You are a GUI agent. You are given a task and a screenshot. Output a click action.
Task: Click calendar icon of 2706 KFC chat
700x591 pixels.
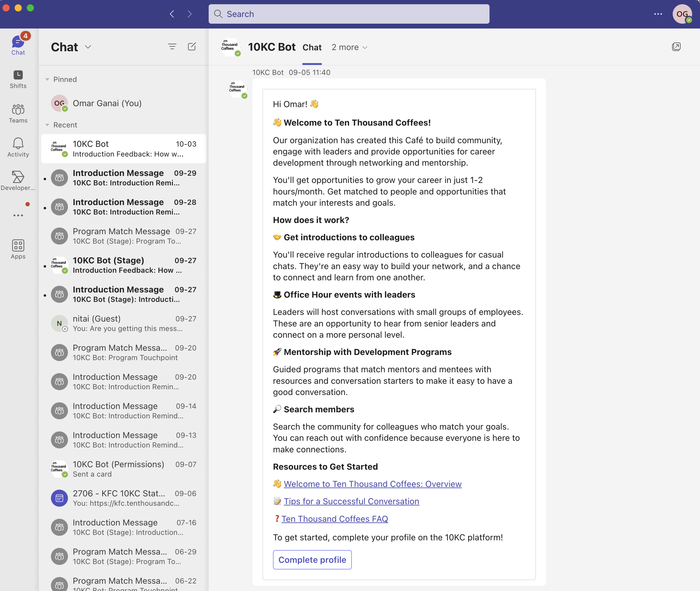click(x=59, y=498)
